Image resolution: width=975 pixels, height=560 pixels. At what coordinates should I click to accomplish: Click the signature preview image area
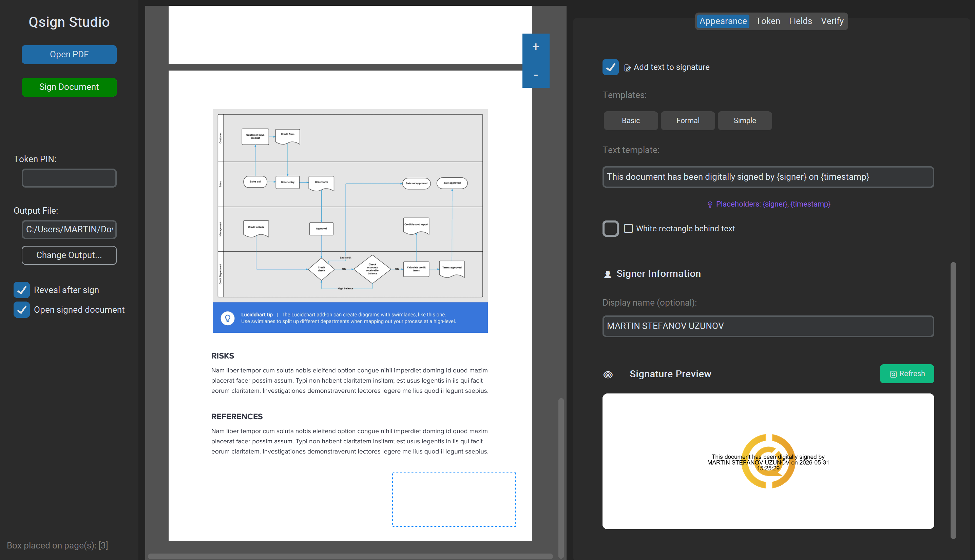point(768,461)
